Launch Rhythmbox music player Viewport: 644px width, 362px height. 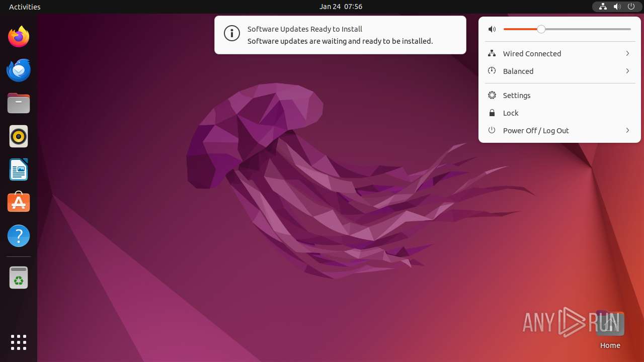pyautogui.click(x=19, y=136)
